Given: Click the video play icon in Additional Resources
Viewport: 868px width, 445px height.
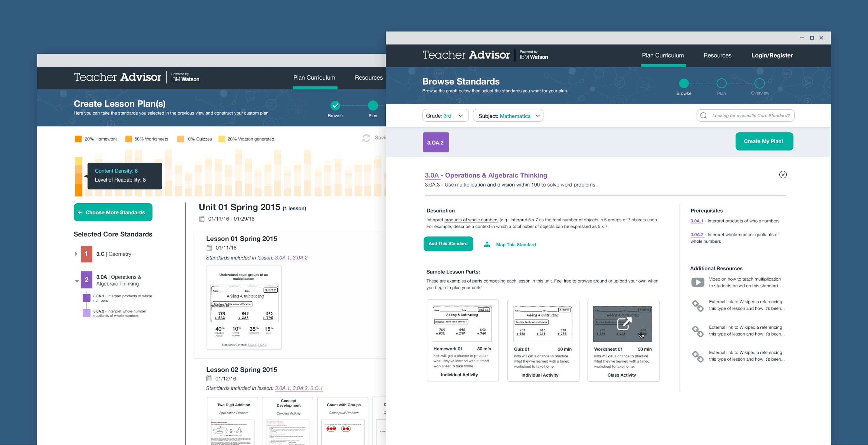Looking at the screenshot, I should [x=698, y=282].
